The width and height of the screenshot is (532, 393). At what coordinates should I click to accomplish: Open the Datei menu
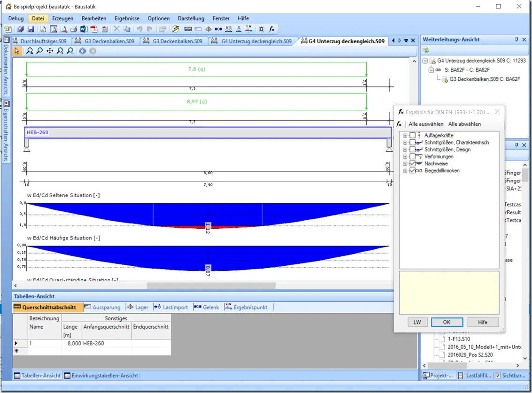(38, 18)
